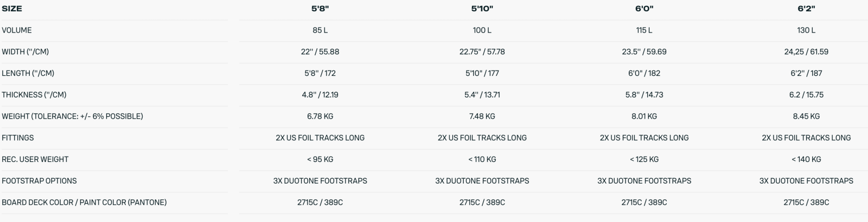Select the 85 L volume value
868x222 pixels.
point(320,30)
